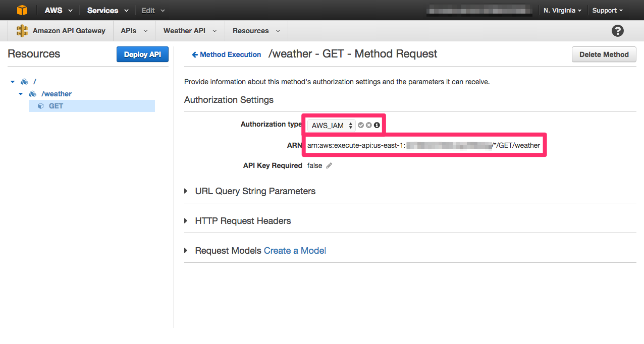The width and height of the screenshot is (644, 344).
Task: Click the method description paragraph text
Action: coord(337,82)
